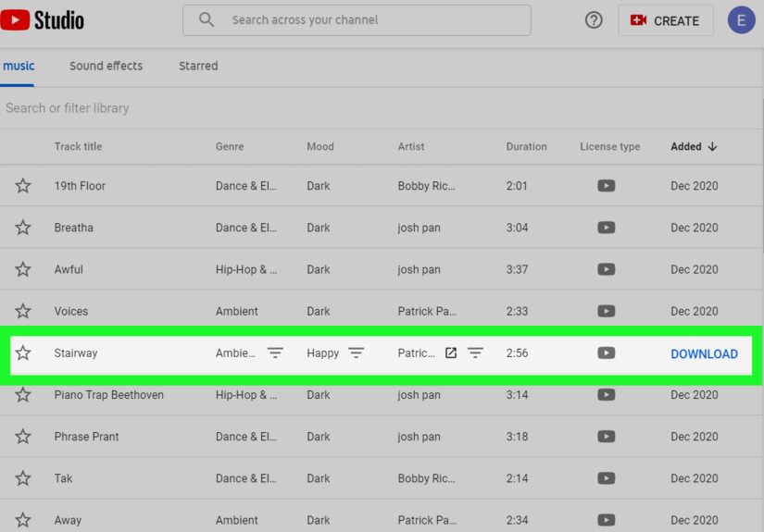Click the Happy mood text
764x532 pixels.
(322, 353)
